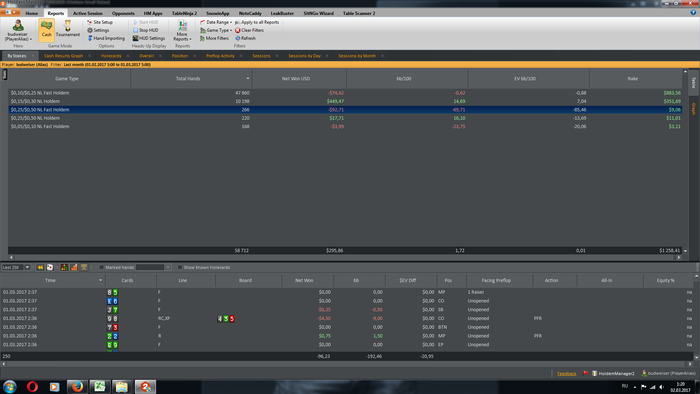Image resolution: width=700 pixels, height=394 pixels.
Task: Select $0,10/$0,25 NL Fast Holdem row
Action: pyautogui.click(x=345, y=93)
